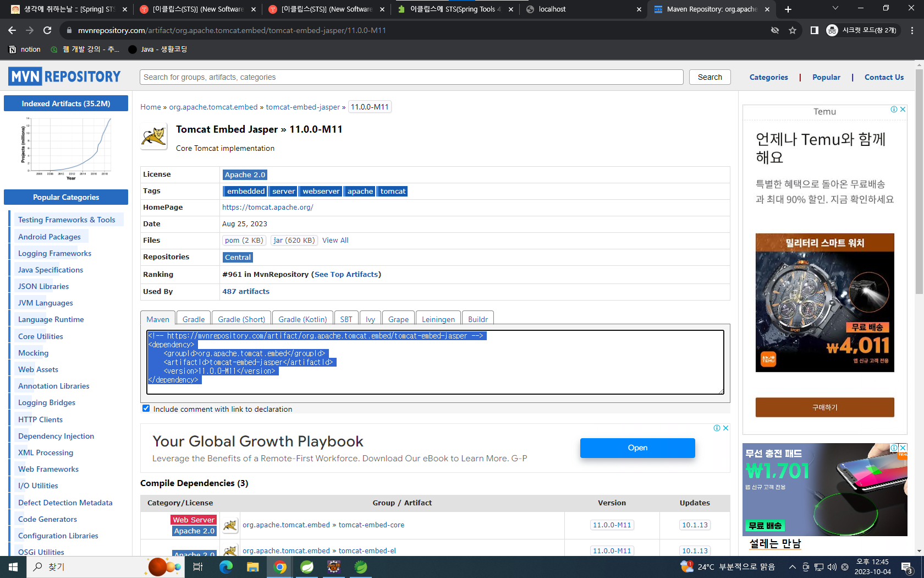924x578 pixels.
Task: Open the Buildr tab
Action: point(478,319)
